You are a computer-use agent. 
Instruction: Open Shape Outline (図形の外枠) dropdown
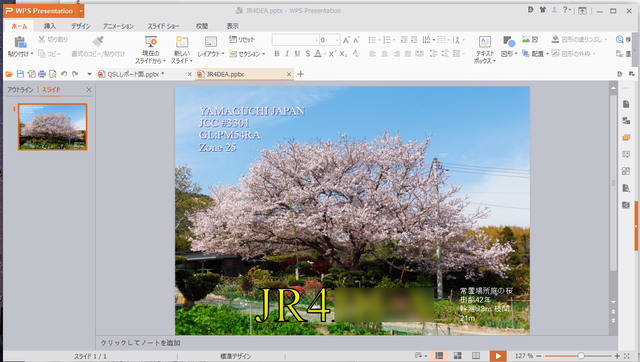573,53
